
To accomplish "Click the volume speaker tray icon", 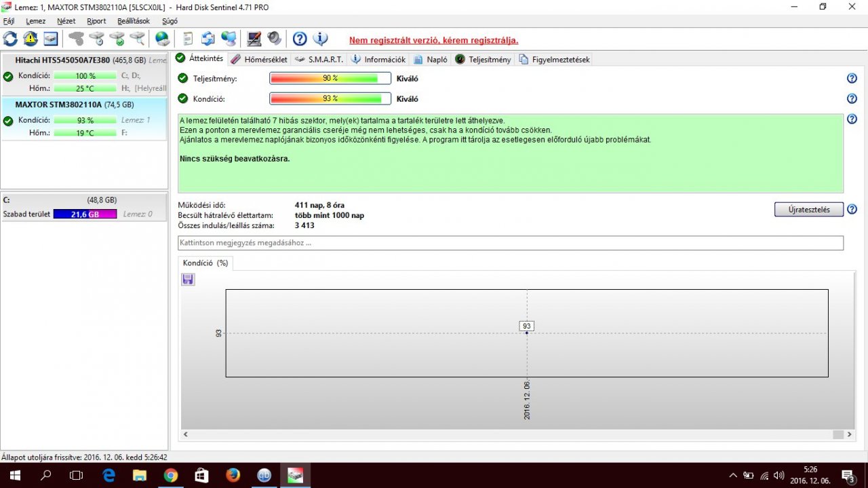I will click(778, 475).
